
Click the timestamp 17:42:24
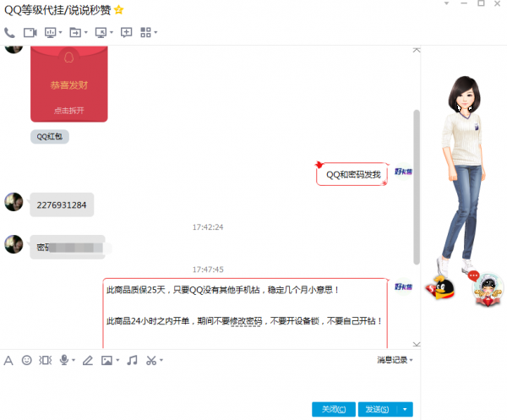(208, 227)
